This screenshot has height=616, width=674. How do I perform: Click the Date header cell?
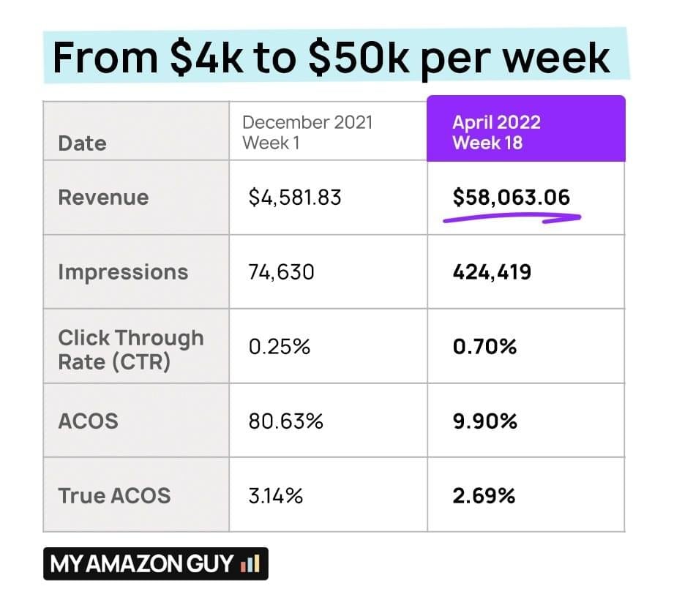pos(82,143)
